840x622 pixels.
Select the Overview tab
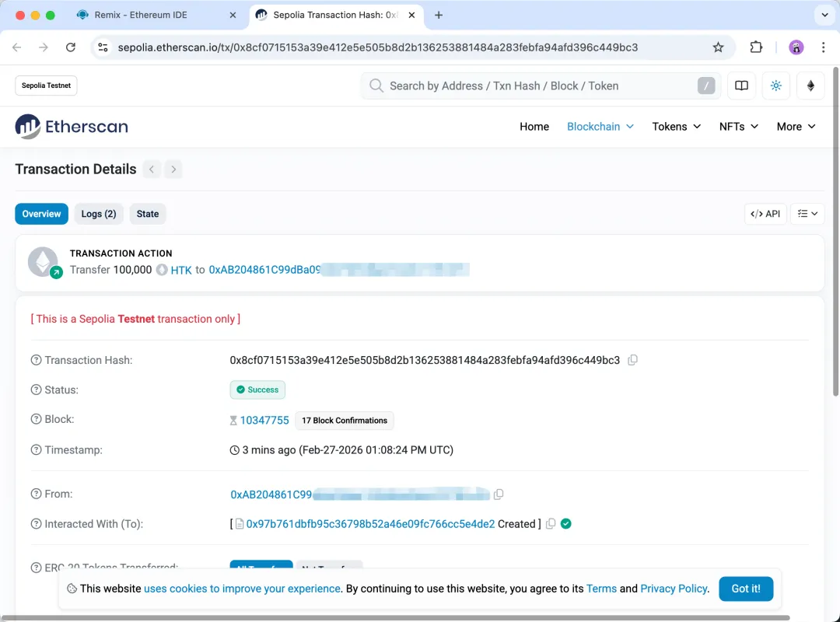(41, 214)
